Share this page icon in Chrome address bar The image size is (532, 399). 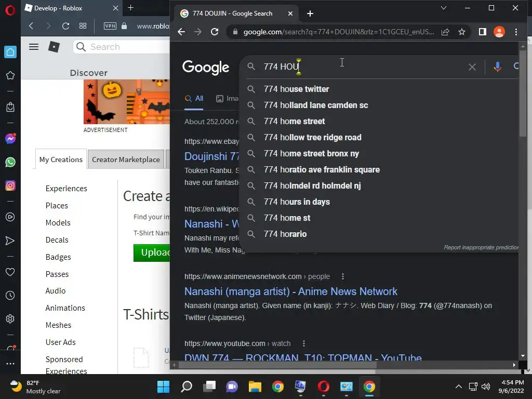[445, 32]
